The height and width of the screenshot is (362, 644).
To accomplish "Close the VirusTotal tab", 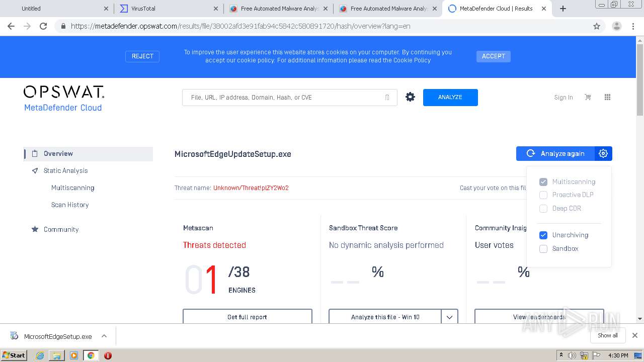I will click(216, 9).
